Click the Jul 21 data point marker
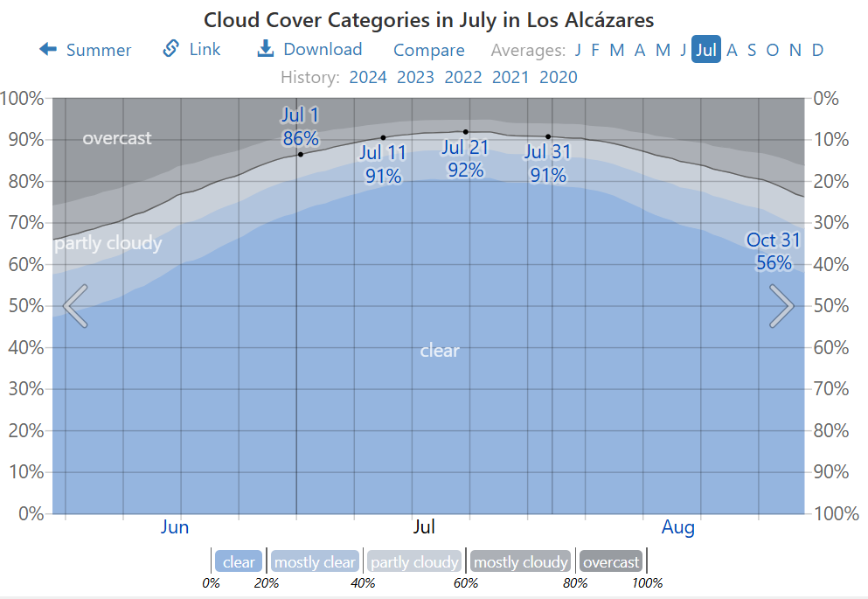The image size is (868, 599). pos(466,132)
